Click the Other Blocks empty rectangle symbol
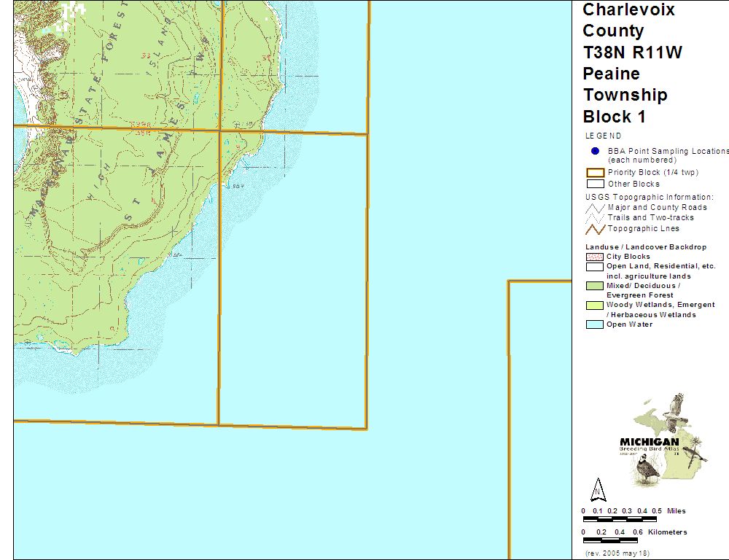The image size is (729, 560). tap(595, 184)
